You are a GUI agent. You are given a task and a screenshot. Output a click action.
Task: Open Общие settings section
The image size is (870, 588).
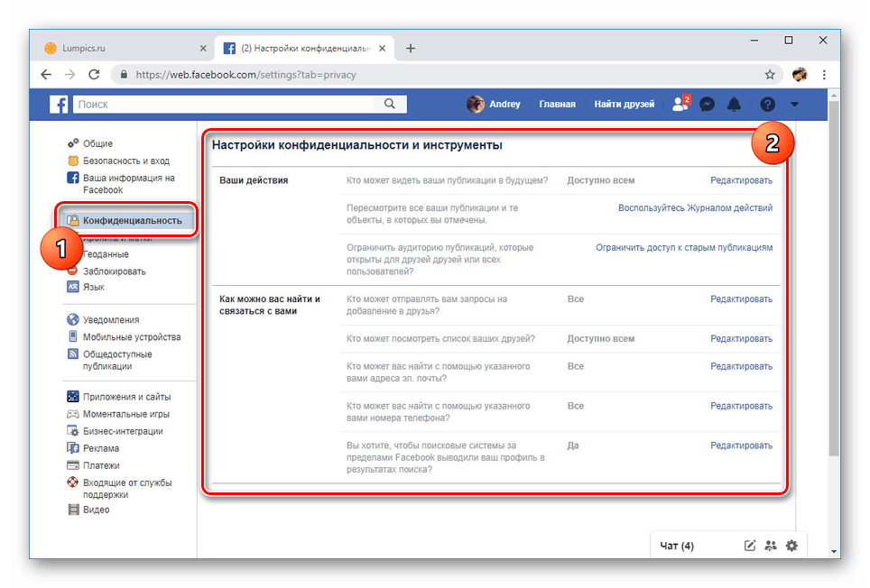(x=99, y=142)
